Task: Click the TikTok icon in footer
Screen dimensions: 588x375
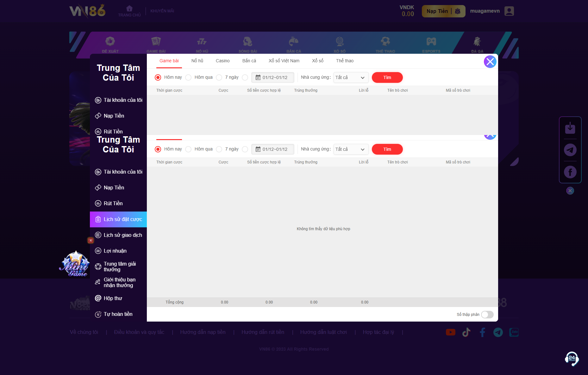Action: [x=466, y=332]
